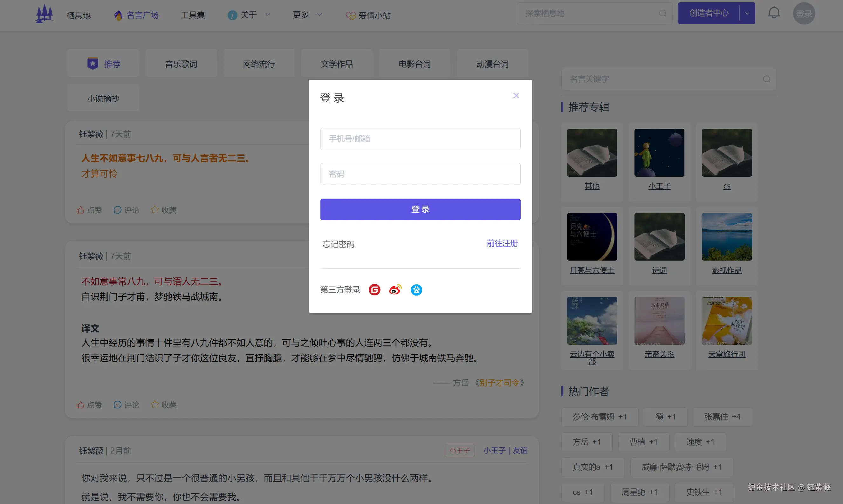
Task: Open the 创造者中心 dropdown arrow
Action: tap(747, 13)
